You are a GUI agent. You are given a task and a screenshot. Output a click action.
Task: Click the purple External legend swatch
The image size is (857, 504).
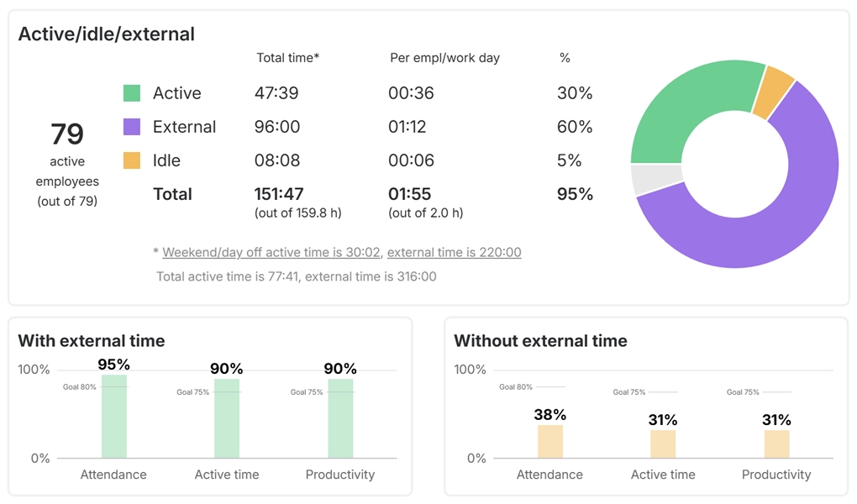[x=131, y=127]
